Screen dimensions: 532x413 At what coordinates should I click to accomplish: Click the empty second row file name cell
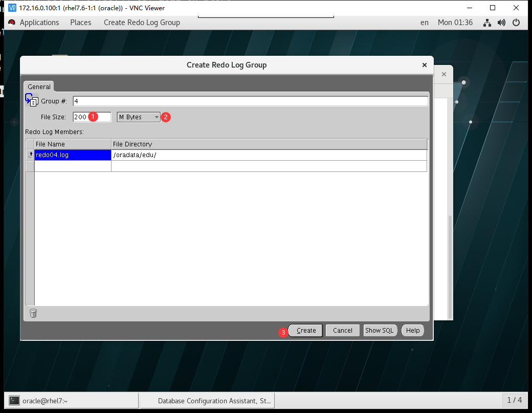click(x=73, y=166)
